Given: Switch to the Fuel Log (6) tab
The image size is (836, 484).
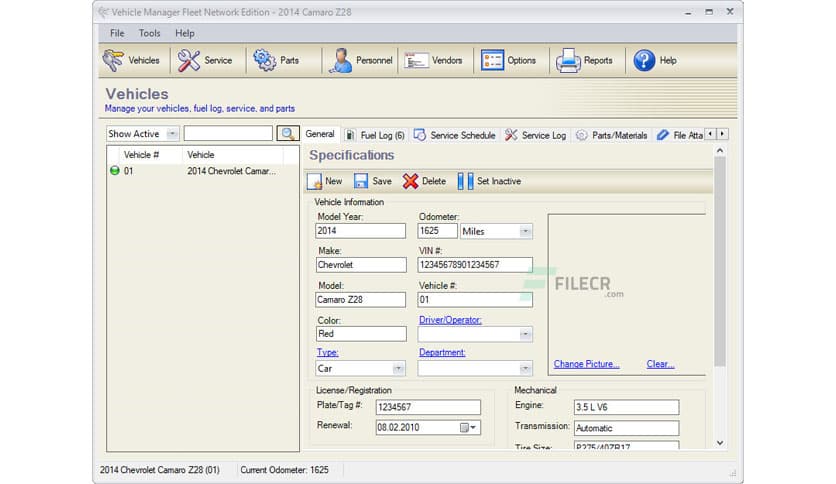Looking at the screenshot, I should [376, 135].
